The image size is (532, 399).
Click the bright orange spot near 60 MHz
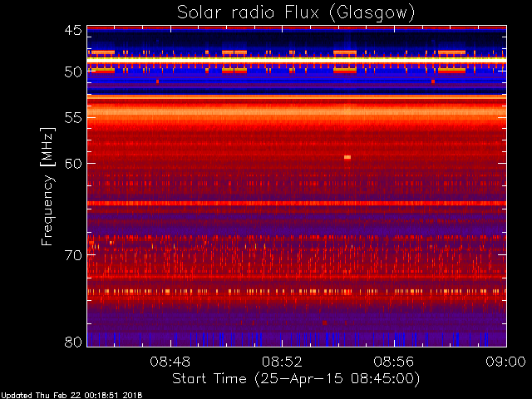[347, 157]
